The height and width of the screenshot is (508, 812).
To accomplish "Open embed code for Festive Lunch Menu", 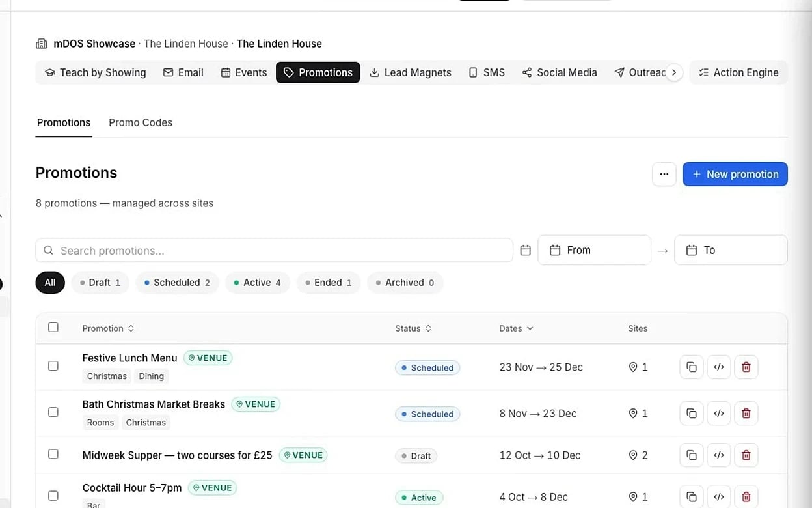I will (719, 367).
